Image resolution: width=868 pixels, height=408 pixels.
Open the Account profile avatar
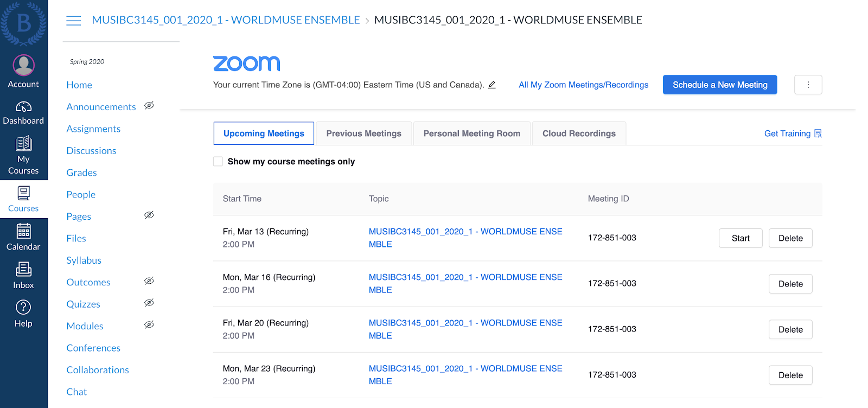(x=23, y=65)
